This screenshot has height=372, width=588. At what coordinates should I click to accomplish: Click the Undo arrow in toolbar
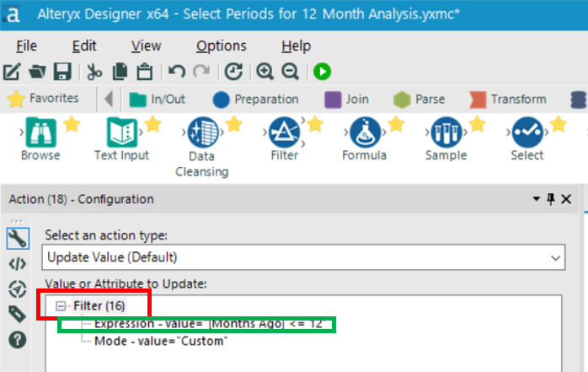click(x=176, y=73)
